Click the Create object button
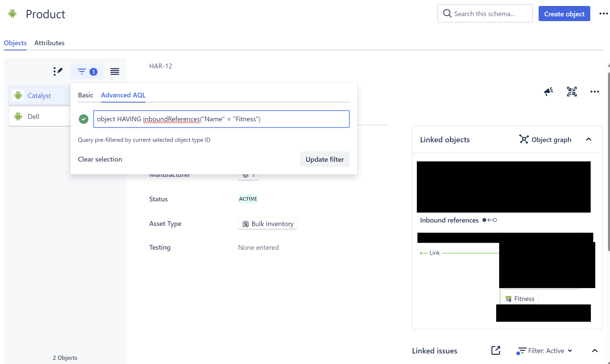The image size is (610, 364). point(564,14)
